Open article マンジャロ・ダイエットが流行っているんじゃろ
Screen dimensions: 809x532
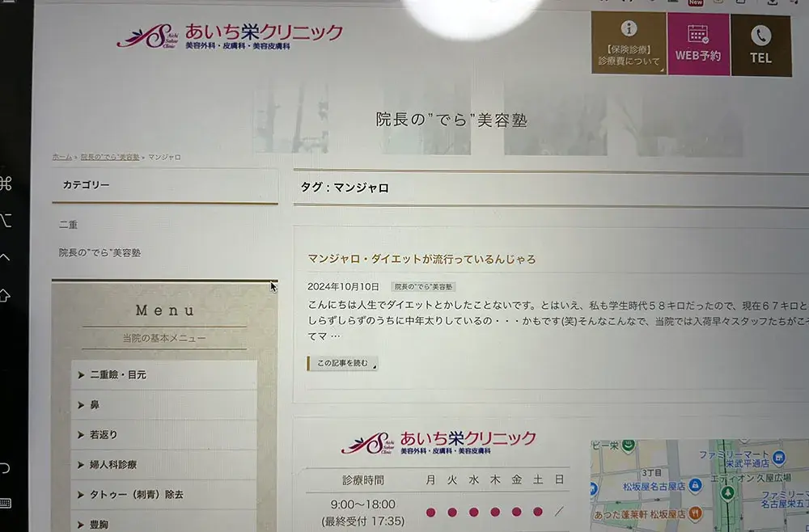pos(421,259)
